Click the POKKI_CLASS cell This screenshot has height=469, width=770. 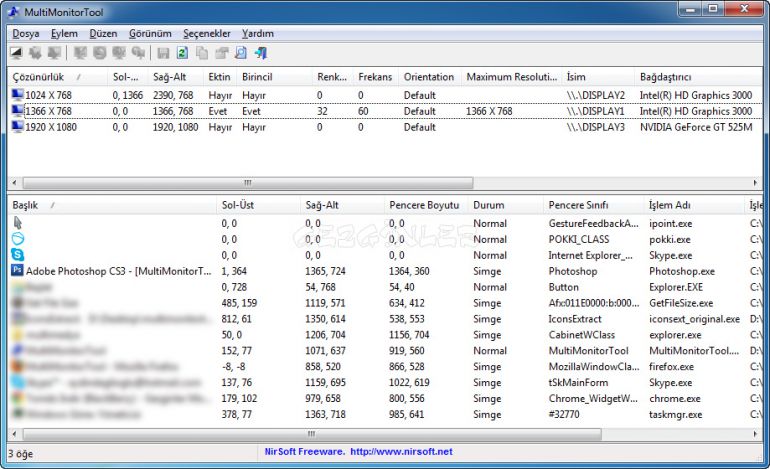click(x=579, y=239)
